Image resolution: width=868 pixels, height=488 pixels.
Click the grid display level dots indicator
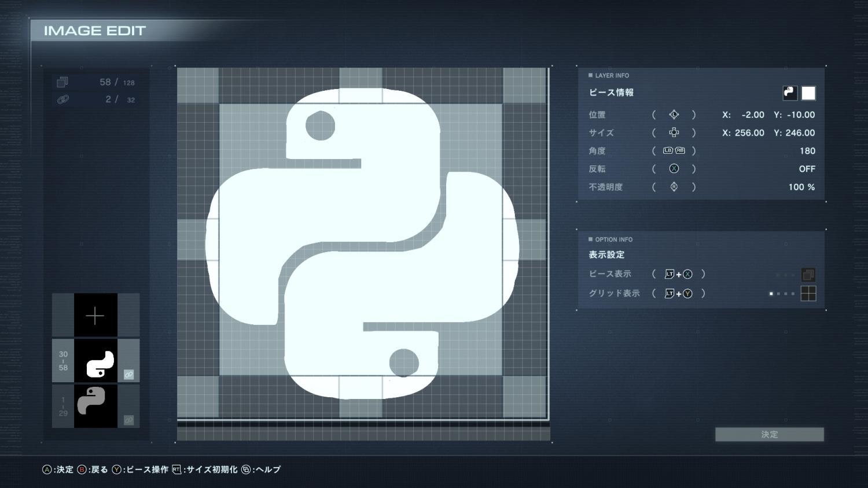point(782,294)
